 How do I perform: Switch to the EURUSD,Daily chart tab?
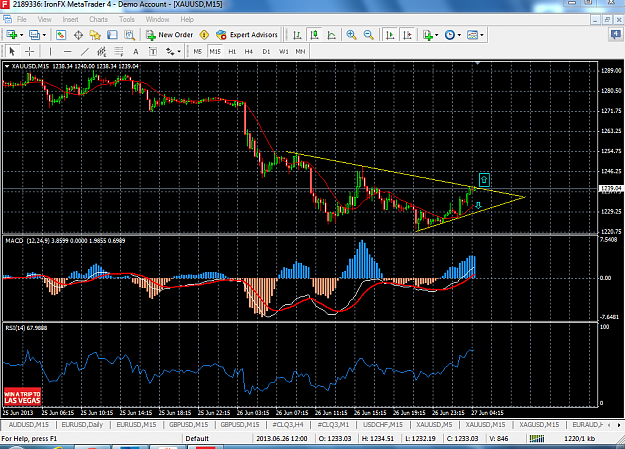[82, 425]
